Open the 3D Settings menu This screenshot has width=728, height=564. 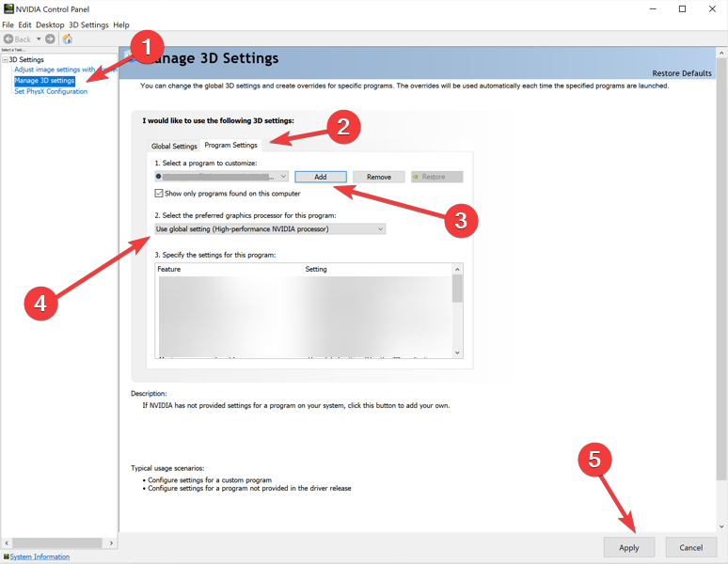click(x=88, y=25)
